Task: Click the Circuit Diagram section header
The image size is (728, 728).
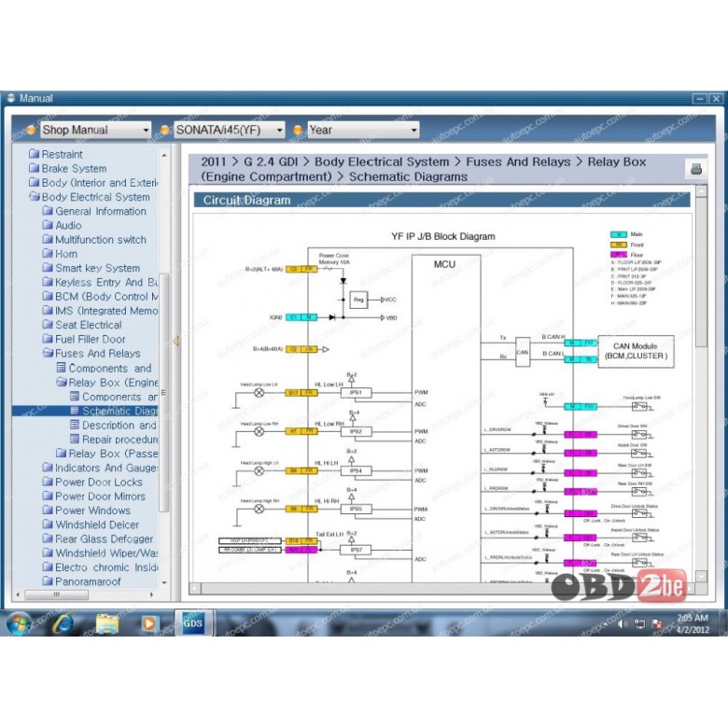Action: [x=441, y=200]
